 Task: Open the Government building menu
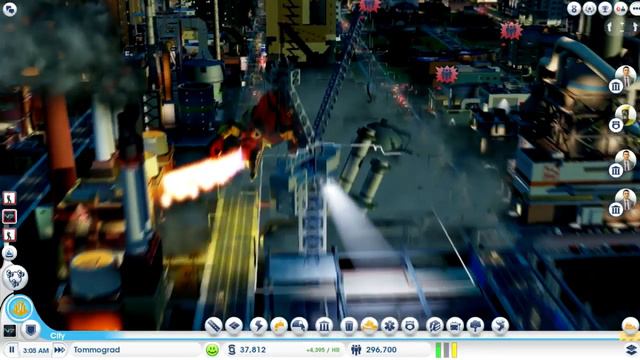pyautogui.click(x=324, y=326)
